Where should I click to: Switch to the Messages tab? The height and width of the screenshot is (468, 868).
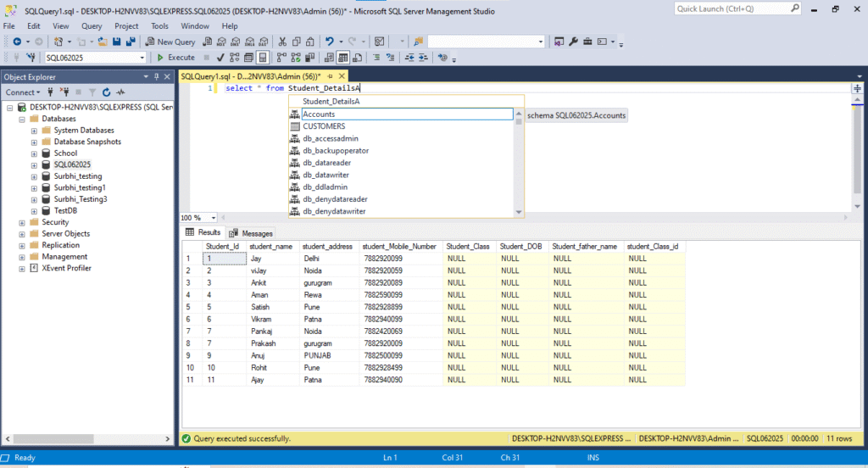251,233
